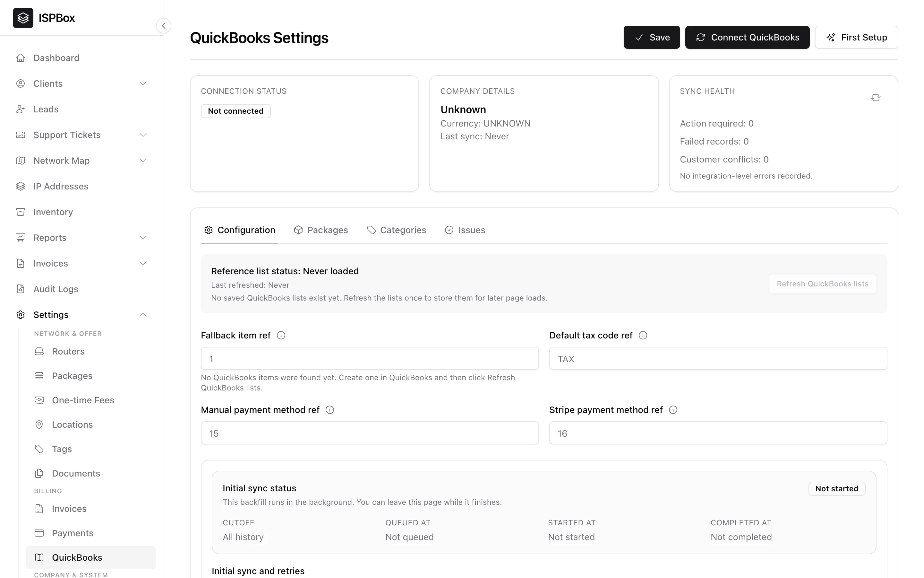Click the sidebar Packages list icon

click(39, 376)
